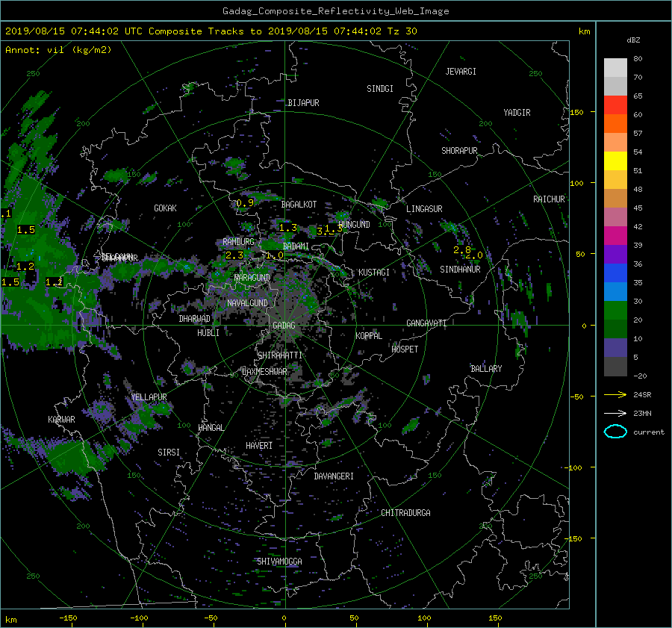This screenshot has height=628, width=672.
Task: Click the -150 tick on bottom axis
Action: [x=68, y=618]
